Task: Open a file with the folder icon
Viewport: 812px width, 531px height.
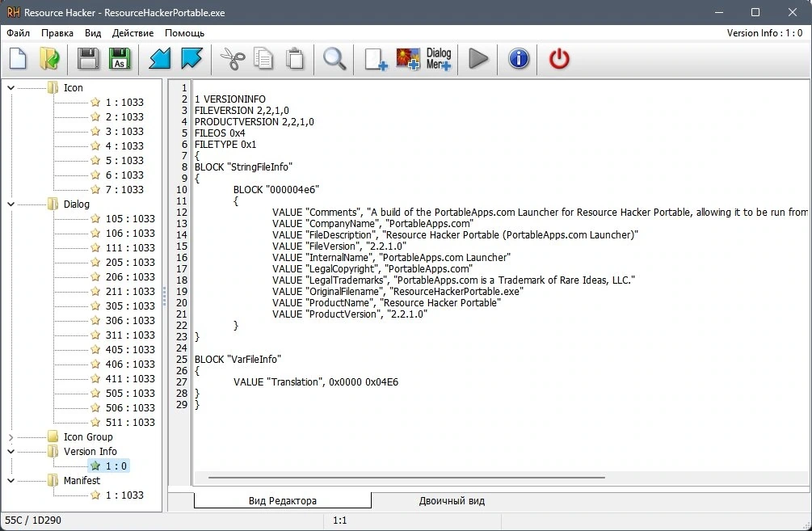Action: (x=49, y=59)
